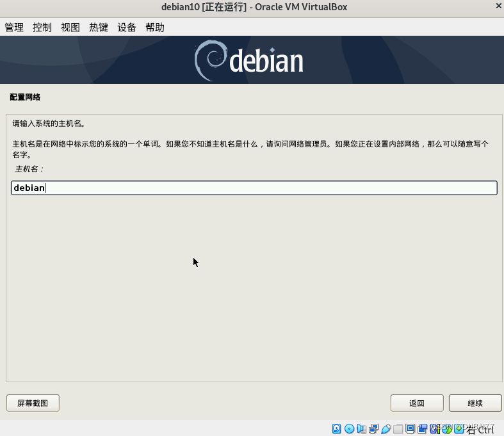This screenshot has width=504, height=436.
Task: Click the 屏幕截图 button
Action: click(x=33, y=403)
